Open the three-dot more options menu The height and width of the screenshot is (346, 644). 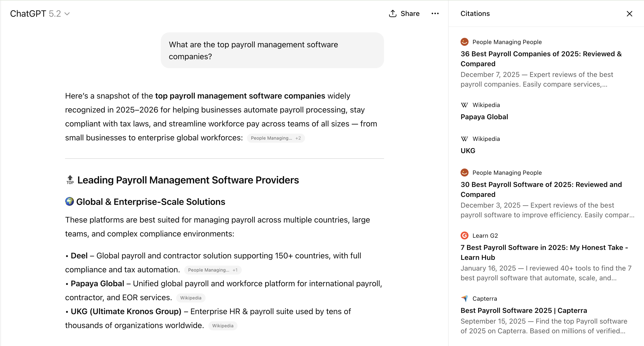click(435, 14)
